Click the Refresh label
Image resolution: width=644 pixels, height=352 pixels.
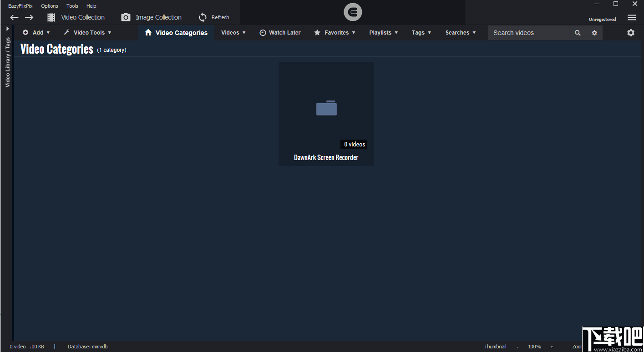pyautogui.click(x=220, y=17)
